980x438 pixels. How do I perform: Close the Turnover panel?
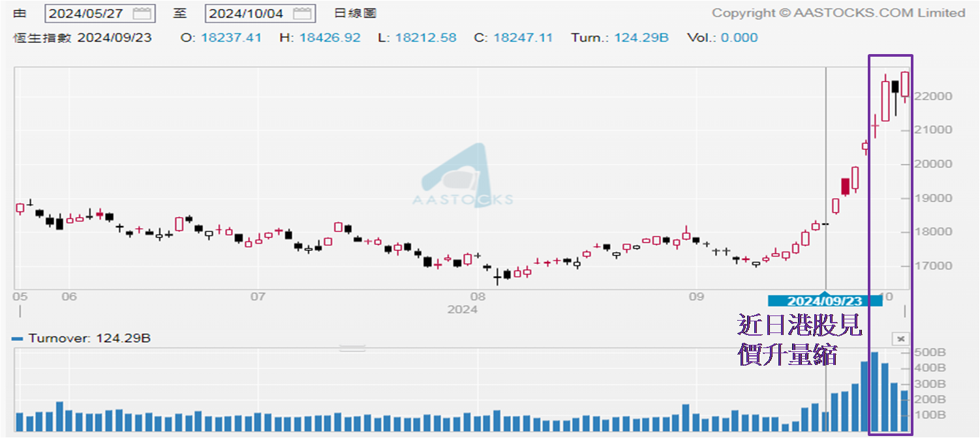click(900, 338)
